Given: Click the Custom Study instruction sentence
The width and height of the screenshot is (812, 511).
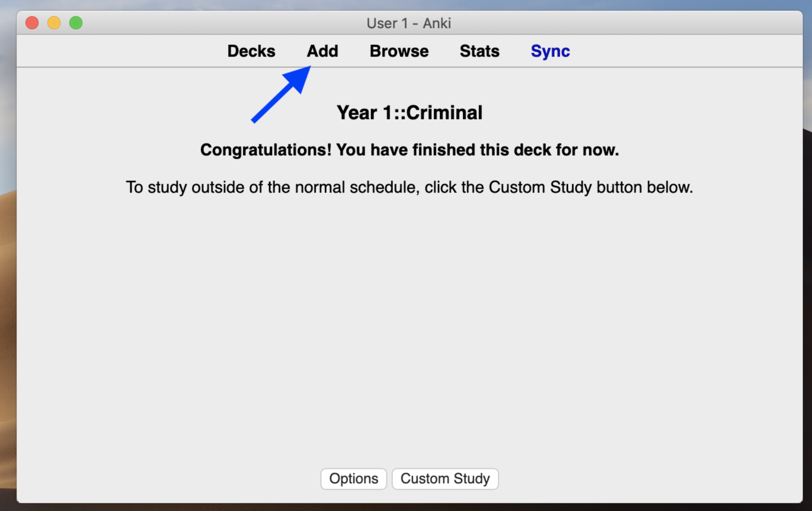Looking at the screenshot, I should click(x=409, y=187).
